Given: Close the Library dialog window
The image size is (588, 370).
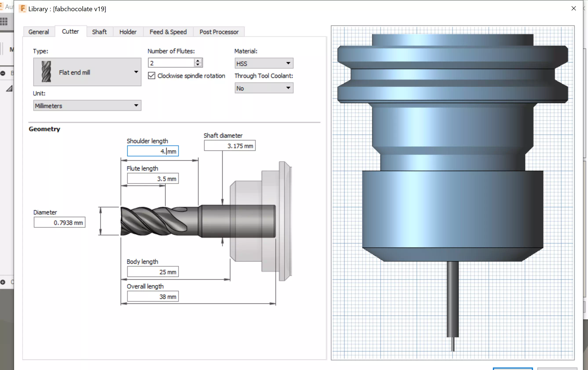Looking at the screenshot, I should pyautogui.click(x=574, y=9).
